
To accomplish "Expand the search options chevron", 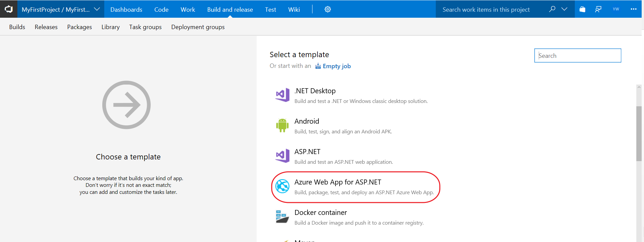I will coord(564,9).
